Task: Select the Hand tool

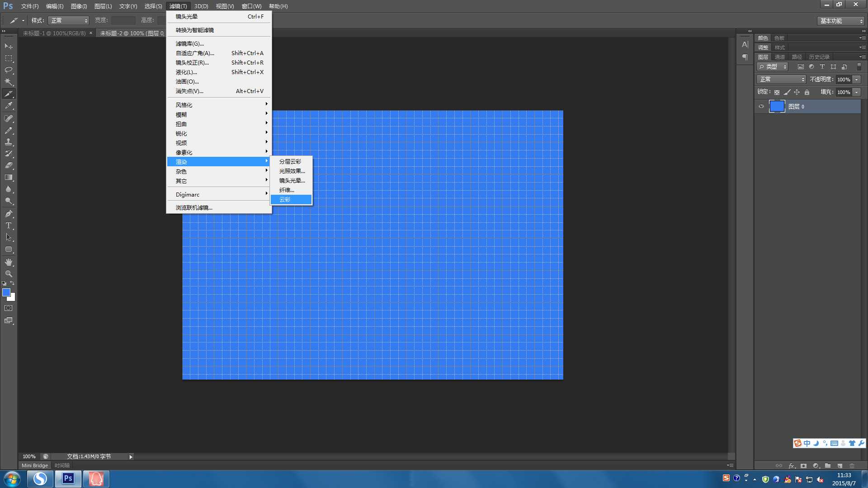Action: click(9, 262)
